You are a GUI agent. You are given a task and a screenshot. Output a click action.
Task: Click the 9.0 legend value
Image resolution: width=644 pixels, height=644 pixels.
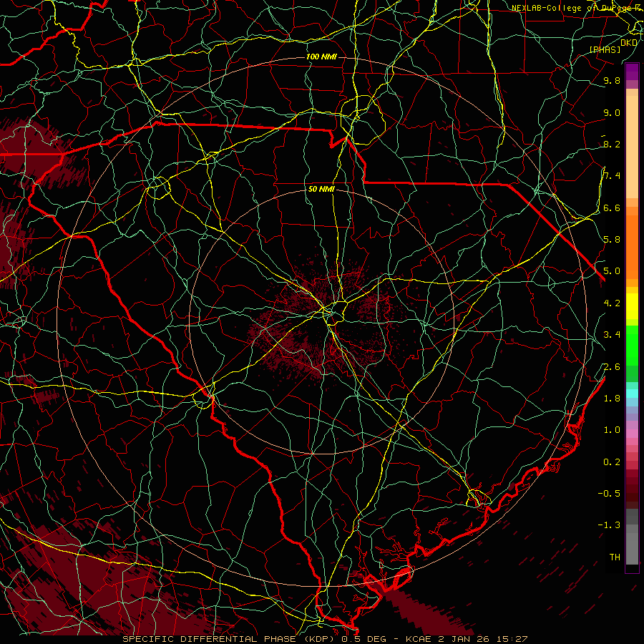pos(612,112)
